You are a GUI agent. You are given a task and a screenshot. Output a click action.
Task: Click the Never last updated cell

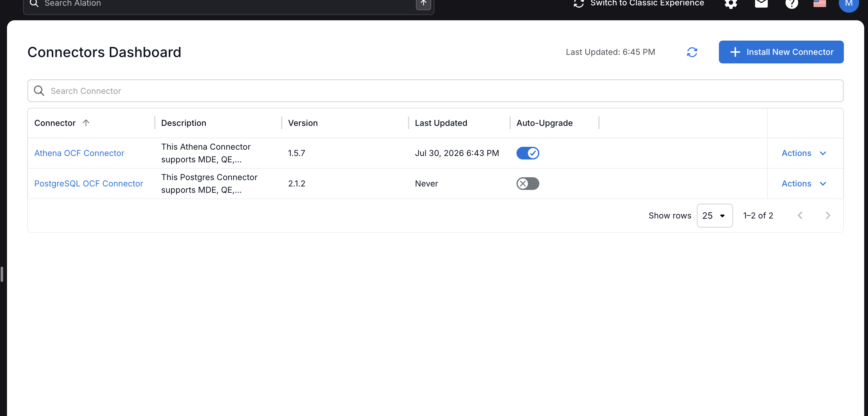426,184
